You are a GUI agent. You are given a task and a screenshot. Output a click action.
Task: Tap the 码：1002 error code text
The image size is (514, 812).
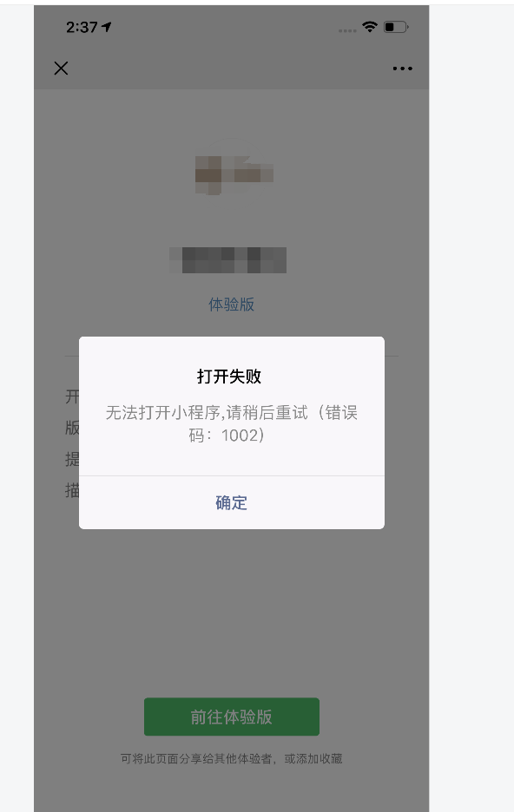point(227,435)
